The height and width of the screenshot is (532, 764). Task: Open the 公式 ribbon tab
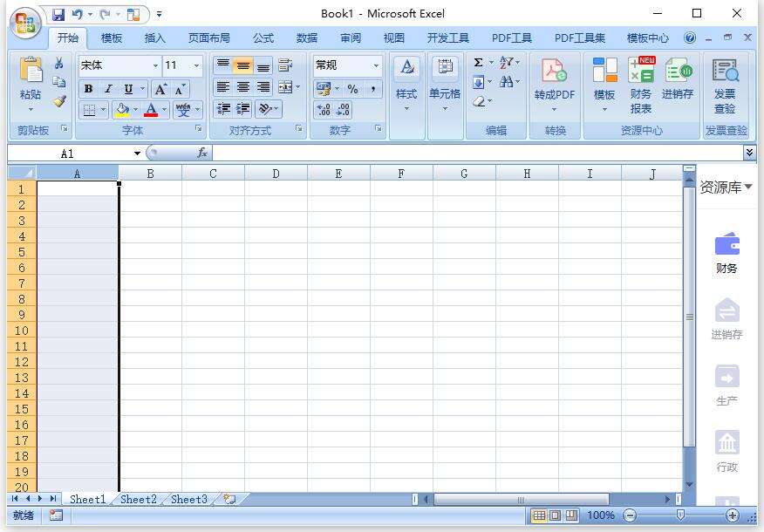pyautogui.click(x=263, y=38)
